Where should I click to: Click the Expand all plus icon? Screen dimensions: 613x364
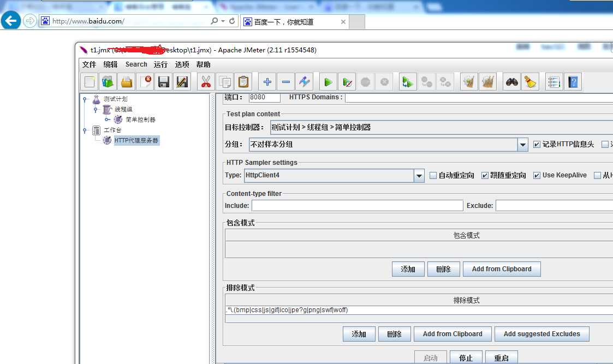click(267, 82)
